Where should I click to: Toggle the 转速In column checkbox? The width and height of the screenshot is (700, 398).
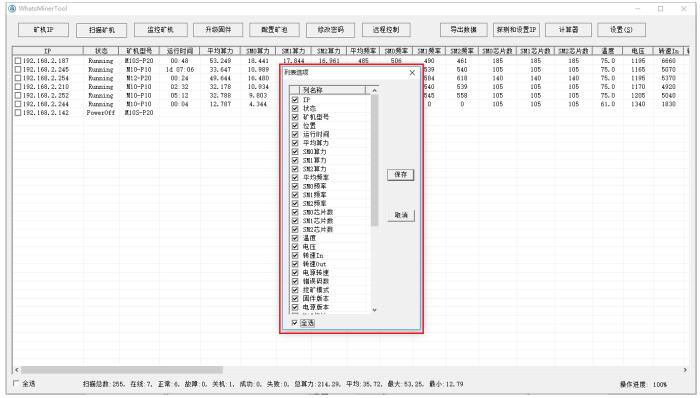coord(295,255)
